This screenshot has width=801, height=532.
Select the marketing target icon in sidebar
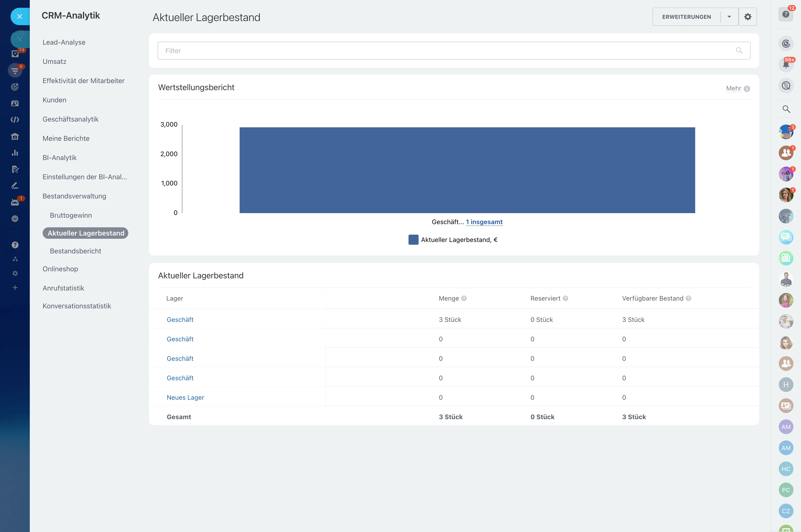pyautogui.click(x=15, y=87)
